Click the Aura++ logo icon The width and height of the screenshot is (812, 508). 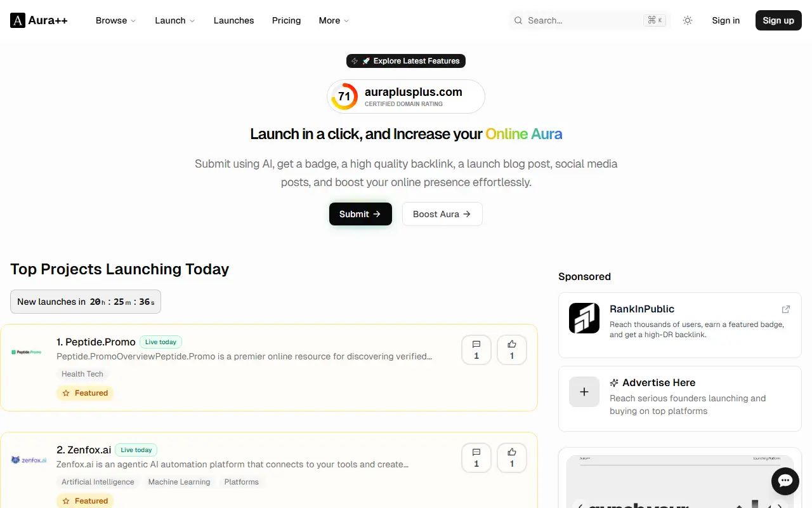pyautogui.click(x=18, y=20)
